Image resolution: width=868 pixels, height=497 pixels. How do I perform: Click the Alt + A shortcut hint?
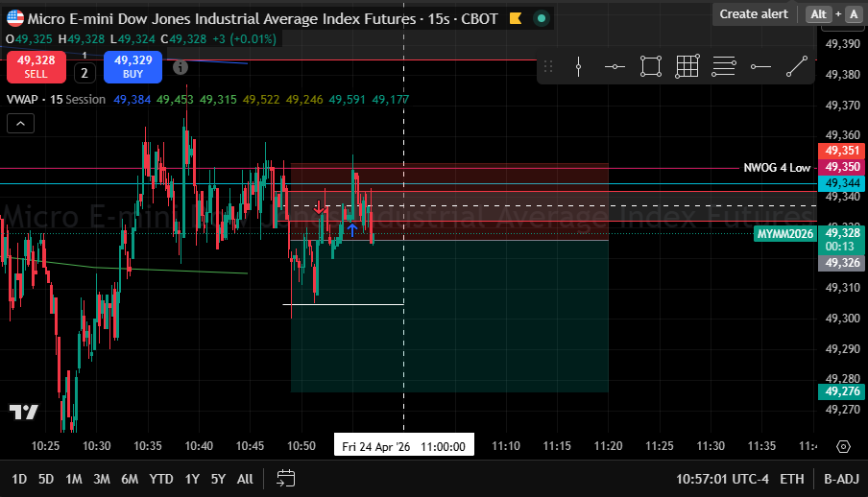pyautogui.click(x=835, y=14)
